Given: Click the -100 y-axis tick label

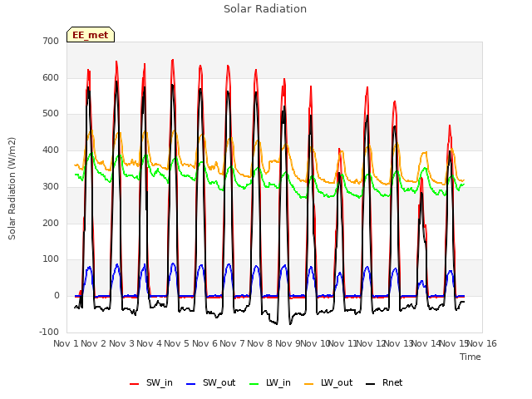Looking at the screenshot, I should pyautogui.click(x=49, y=332).
